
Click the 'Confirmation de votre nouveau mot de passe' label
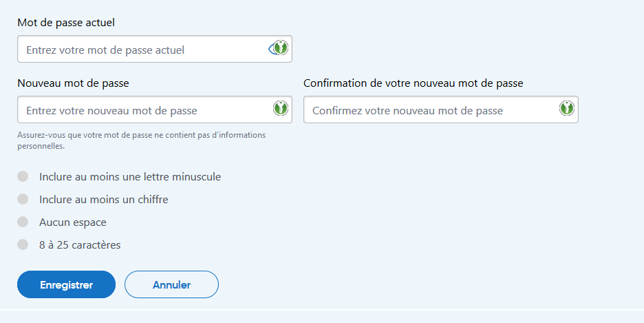coord(413,83)
